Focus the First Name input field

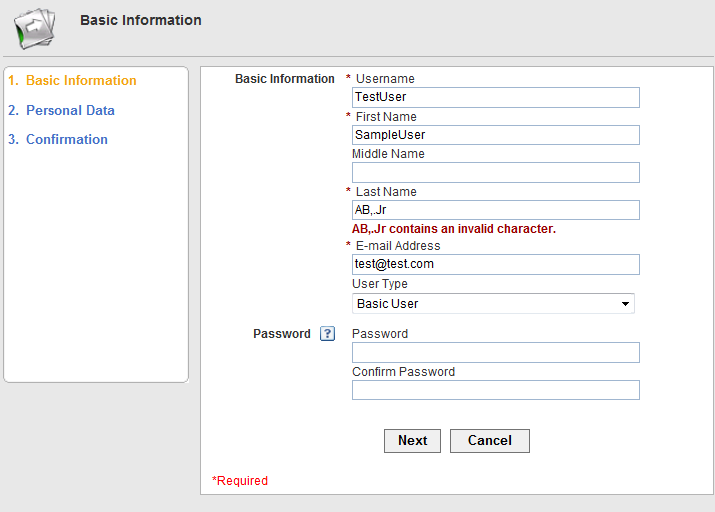496,135
